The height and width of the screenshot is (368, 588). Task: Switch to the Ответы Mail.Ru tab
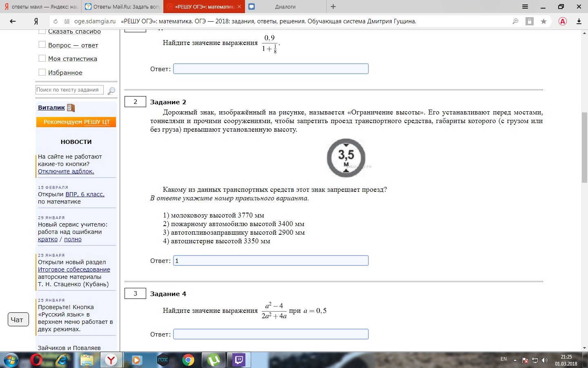tap(118, 7)
